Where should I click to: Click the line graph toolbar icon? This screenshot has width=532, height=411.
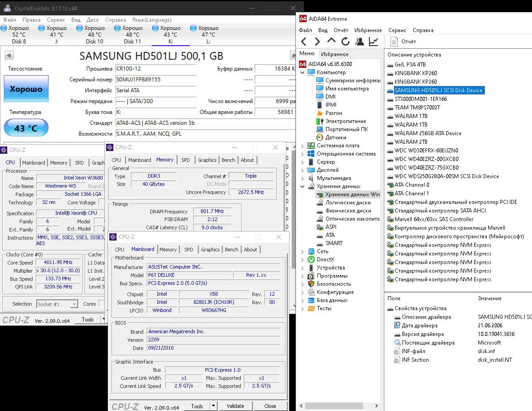(373, 42)
